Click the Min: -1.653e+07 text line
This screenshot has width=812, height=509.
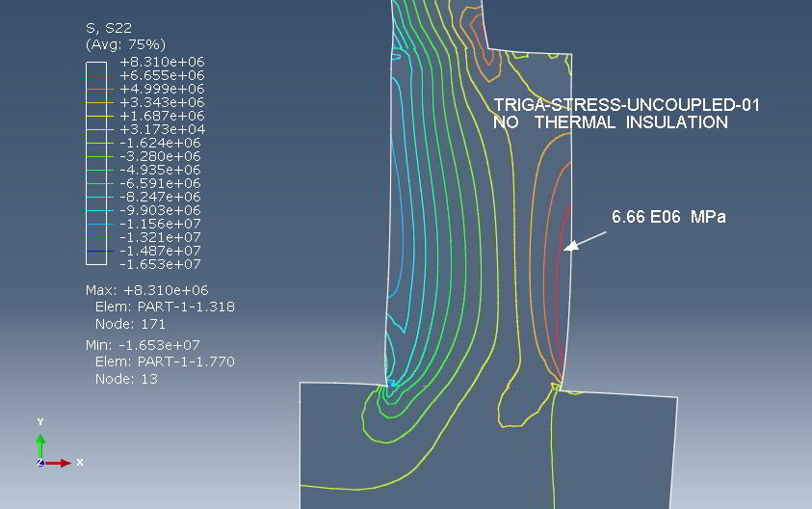pyautogui.click(x=145, y=345)
